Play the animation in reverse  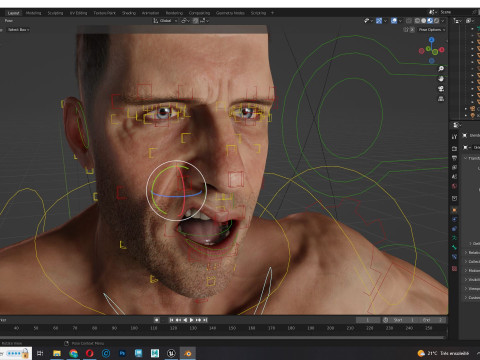[x=185, y=320]
